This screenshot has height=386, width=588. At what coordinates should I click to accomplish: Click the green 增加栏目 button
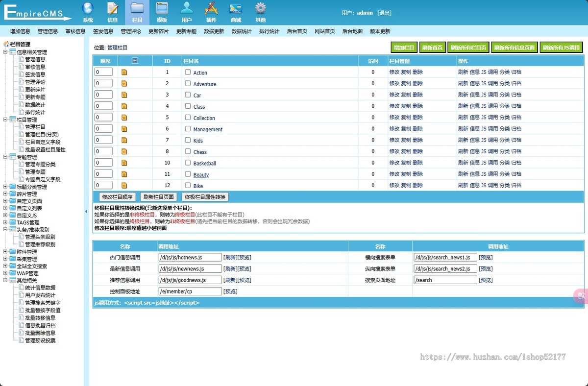(x=404, y=48)
